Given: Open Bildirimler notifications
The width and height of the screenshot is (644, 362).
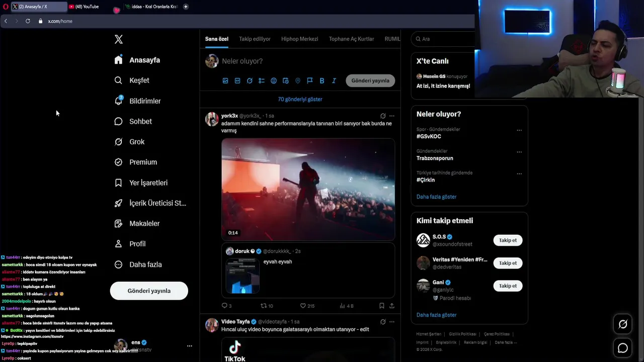Looking at the screenshot, I should pos(138,101).
